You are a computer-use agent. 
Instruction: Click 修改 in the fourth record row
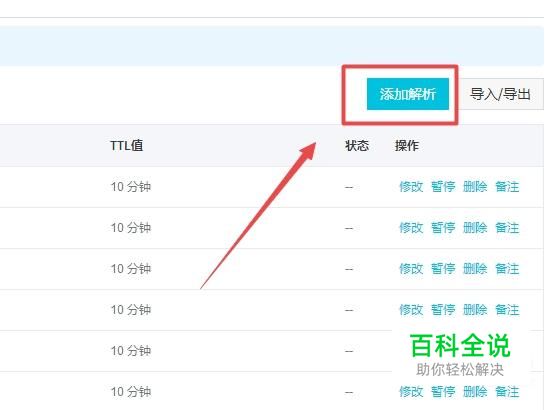(411, 310)
